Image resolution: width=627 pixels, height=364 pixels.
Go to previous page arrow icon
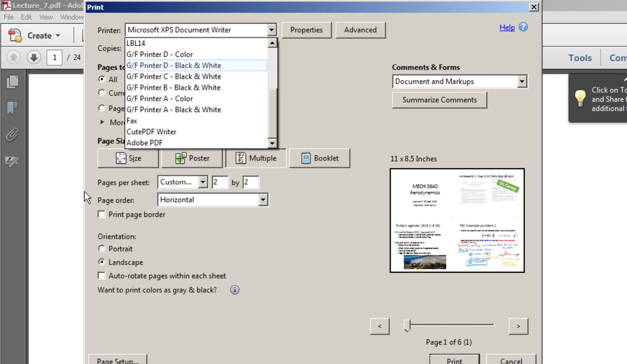point(14,57)
